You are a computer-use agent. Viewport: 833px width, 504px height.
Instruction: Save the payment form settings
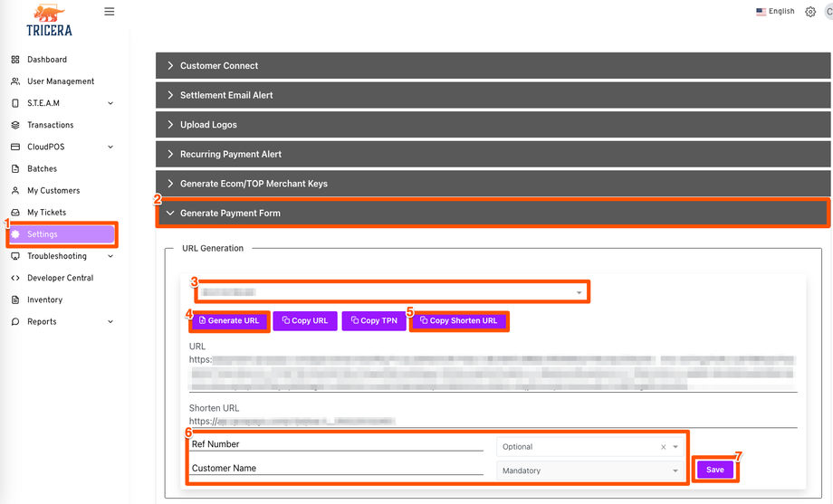click(715, 470)
